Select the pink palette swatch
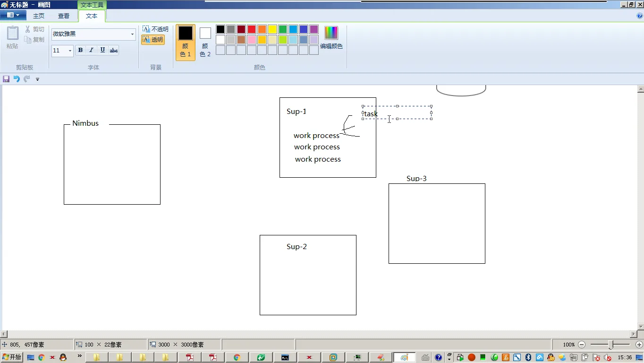The image size is (644, 363). [x=252, y=40]
